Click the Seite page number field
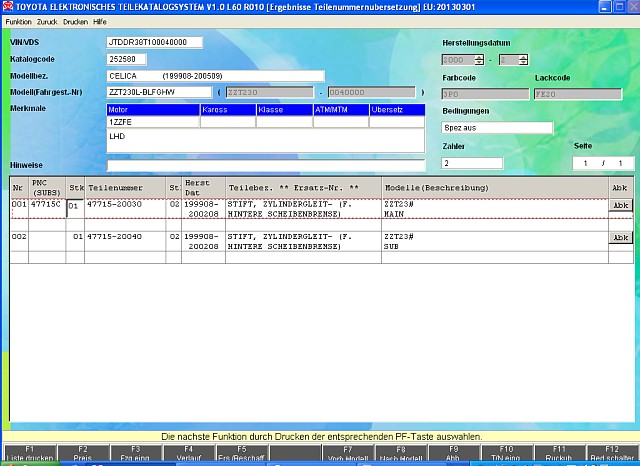The height and width of the screenshot is (466, 640). 603,163
